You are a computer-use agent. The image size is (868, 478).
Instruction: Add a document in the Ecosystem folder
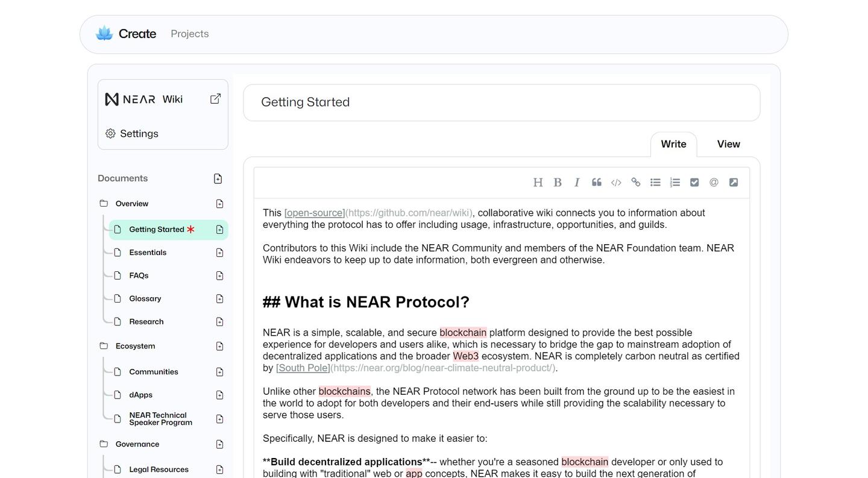(x=219, y=346)
